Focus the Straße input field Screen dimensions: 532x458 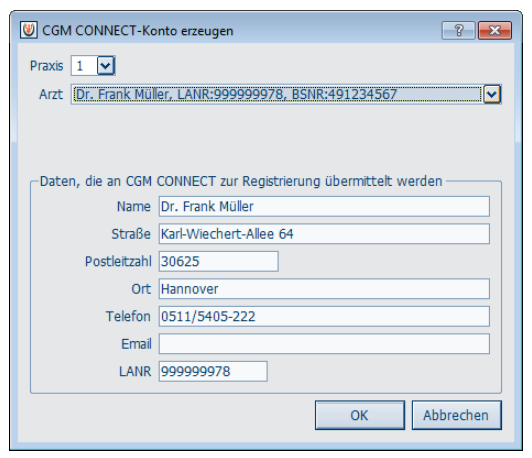point(324,234)
